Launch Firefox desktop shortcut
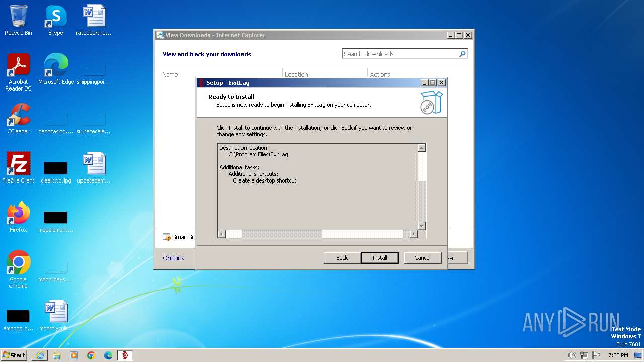Image resolution: width=644 pixels, height=362 pixels. point(18,217)
